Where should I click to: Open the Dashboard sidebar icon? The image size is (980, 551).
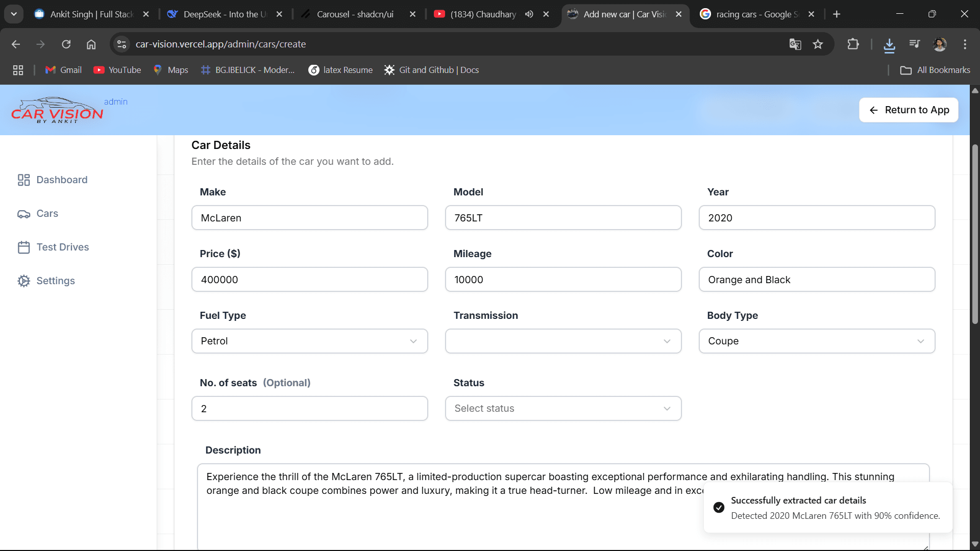click(x=23, y=180)
